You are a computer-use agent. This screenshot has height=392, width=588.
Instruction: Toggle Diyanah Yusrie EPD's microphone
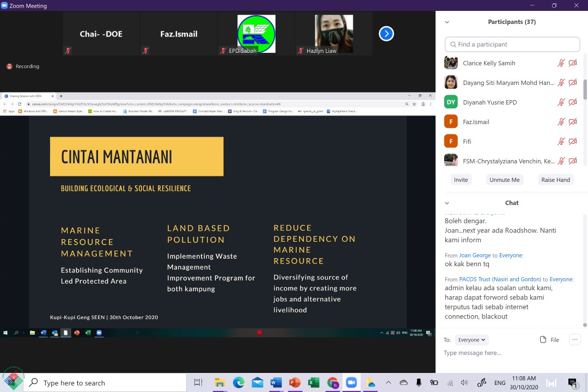click(561, 102)
